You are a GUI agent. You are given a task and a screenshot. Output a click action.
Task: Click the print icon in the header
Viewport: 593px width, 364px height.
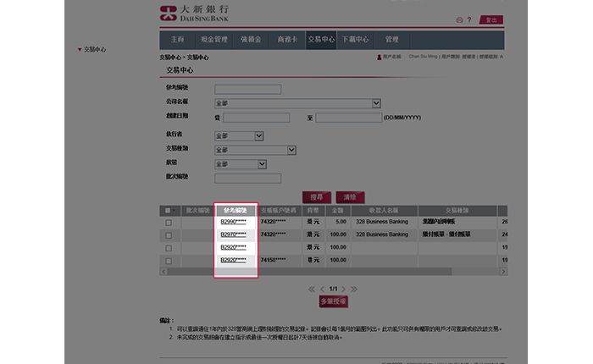click(459, 20)
